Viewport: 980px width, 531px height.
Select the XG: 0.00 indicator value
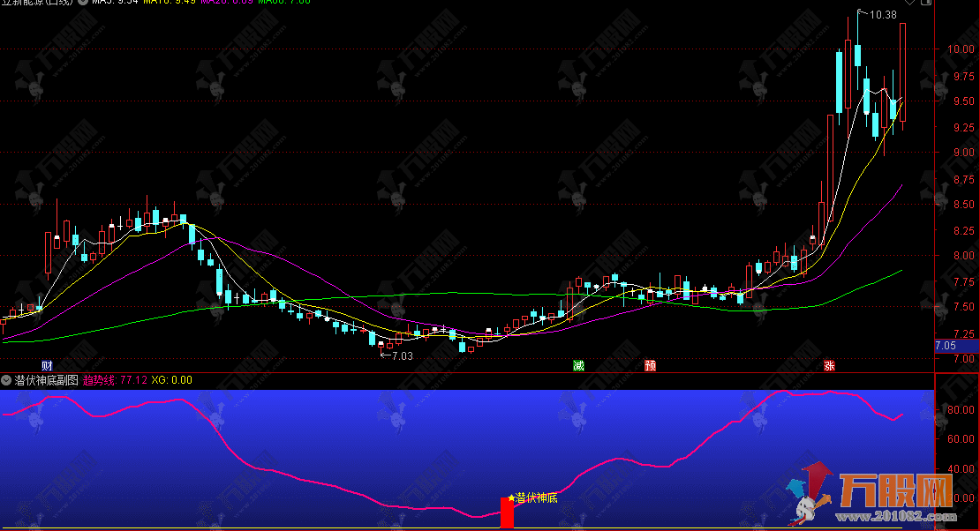point(172,380)
